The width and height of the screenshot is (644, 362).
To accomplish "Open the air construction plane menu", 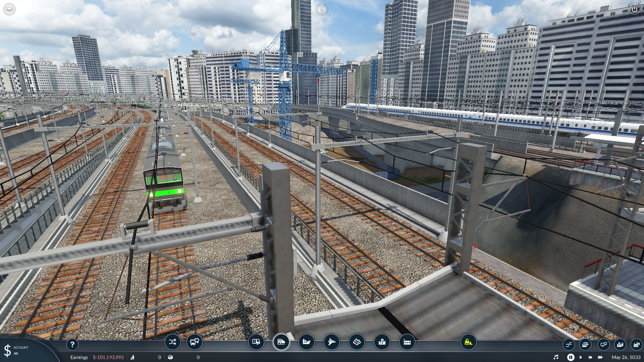I will pyautogui.click(x=331, y=342).
